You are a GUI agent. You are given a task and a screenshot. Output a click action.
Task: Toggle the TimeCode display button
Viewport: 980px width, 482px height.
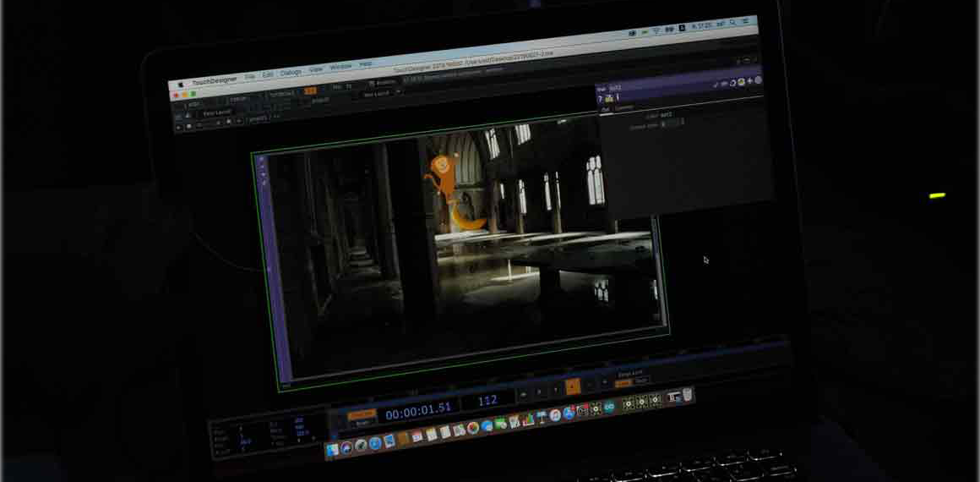[x=362, y=415]
